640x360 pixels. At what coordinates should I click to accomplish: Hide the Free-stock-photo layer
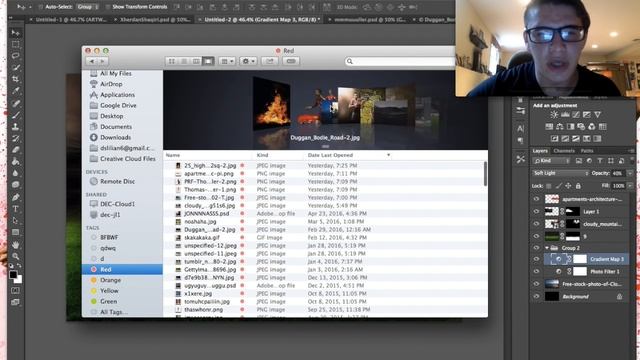536,284
